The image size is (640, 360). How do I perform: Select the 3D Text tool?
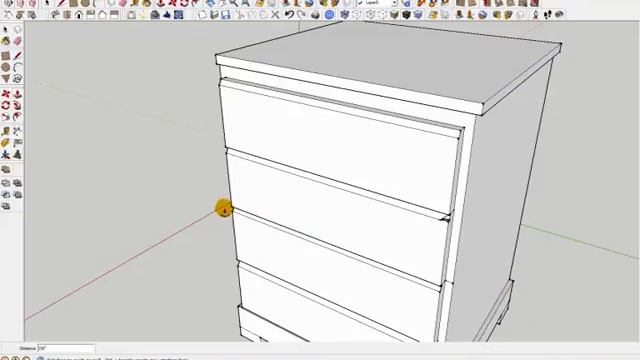pos(17,155)
